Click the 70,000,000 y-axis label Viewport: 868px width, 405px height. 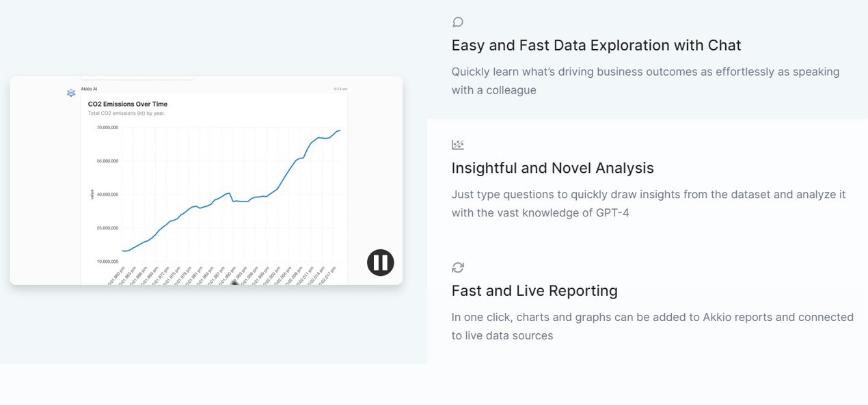coord(109,128)
